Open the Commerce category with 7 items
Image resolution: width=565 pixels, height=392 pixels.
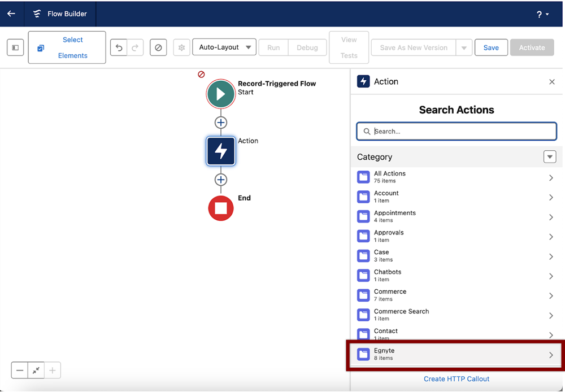457,295
